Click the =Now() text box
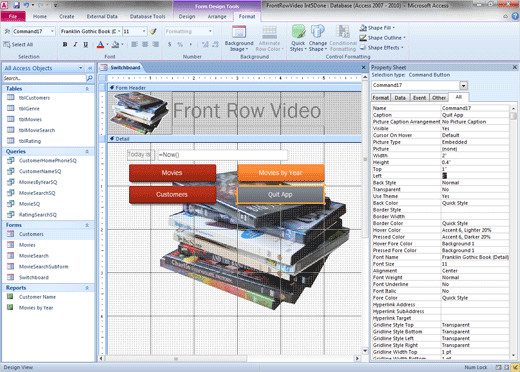 tap(222, 155)
